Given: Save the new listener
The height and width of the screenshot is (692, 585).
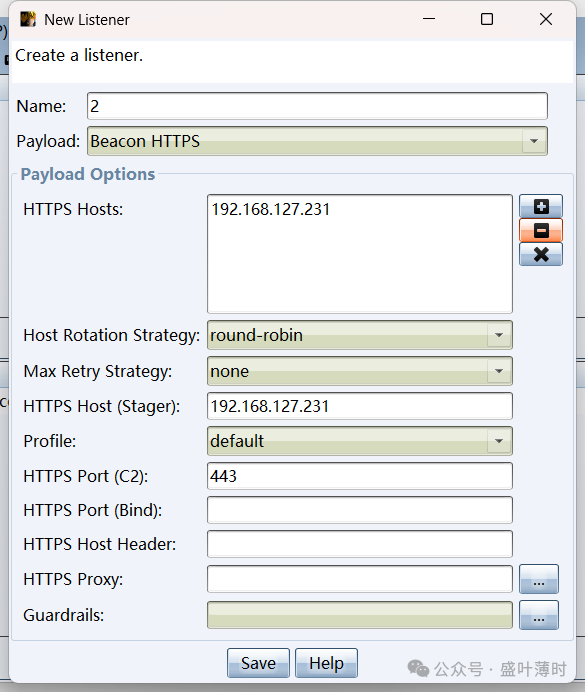Looking at the screenshot, I should [258, 663].
